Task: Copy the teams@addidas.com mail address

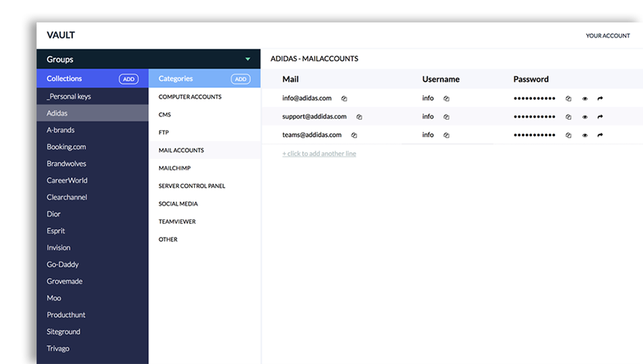Action: [x=354, y=135]
